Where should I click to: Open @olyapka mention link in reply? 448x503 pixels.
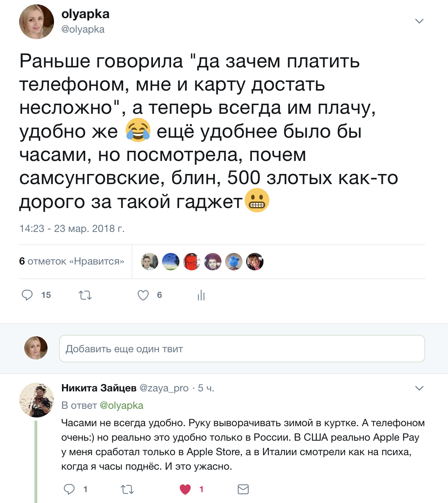(121, 405)
